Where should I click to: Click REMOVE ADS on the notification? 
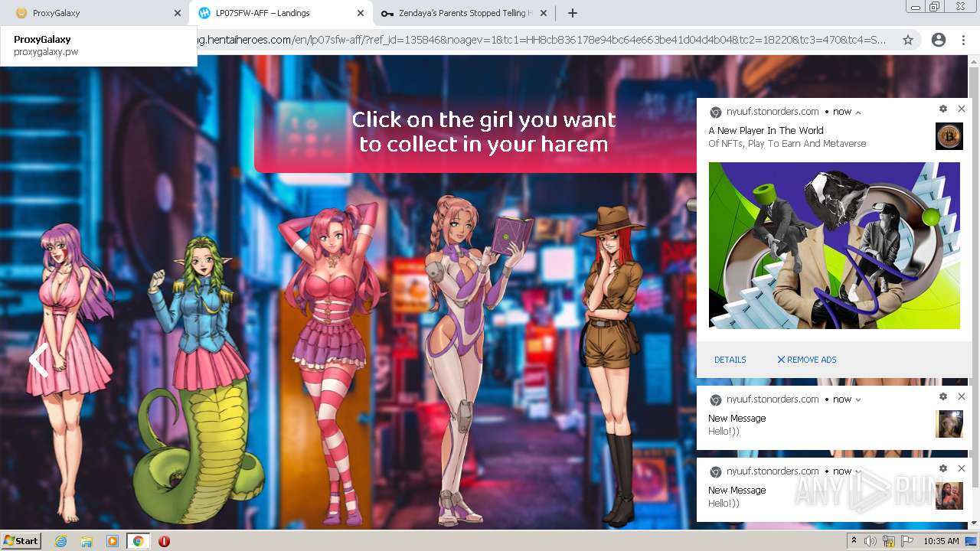[807, 360]
